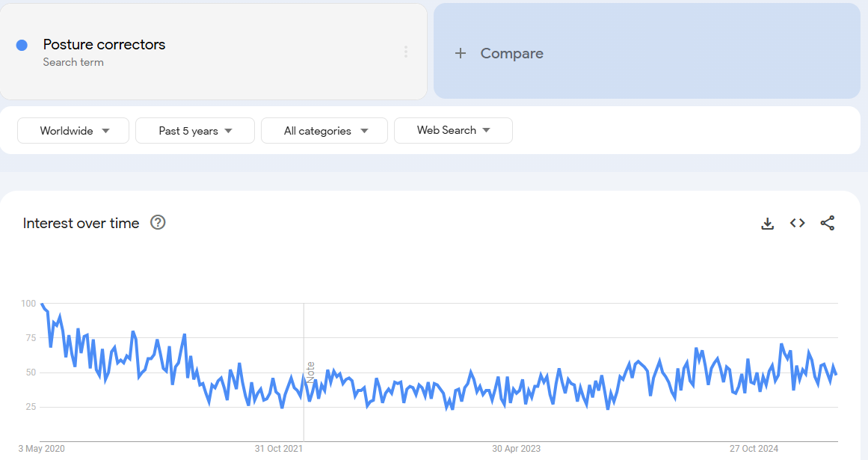Share the Interest over time chart
This screenshot has width=868, height=460.
(828, 223)
